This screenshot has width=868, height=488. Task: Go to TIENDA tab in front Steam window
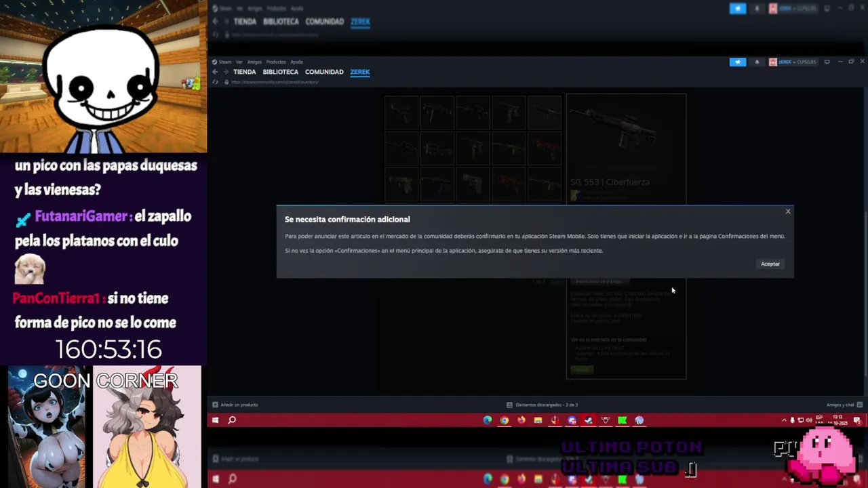(245, 72)
